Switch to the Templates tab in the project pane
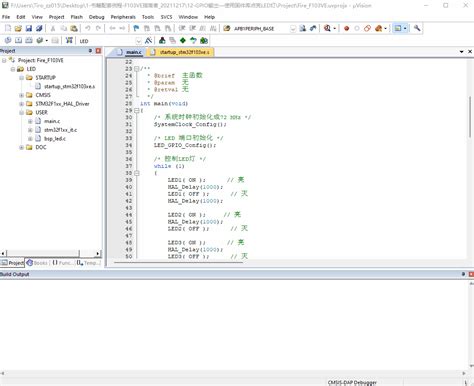Image resolution: width=474 pixels, height=386 pixels. [x=88, y=263]
